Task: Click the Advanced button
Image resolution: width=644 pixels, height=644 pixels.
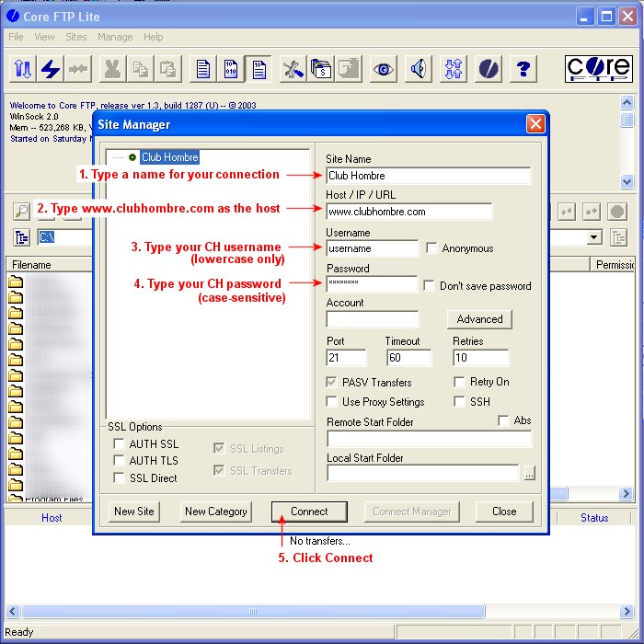Action: tap(479, 319)
